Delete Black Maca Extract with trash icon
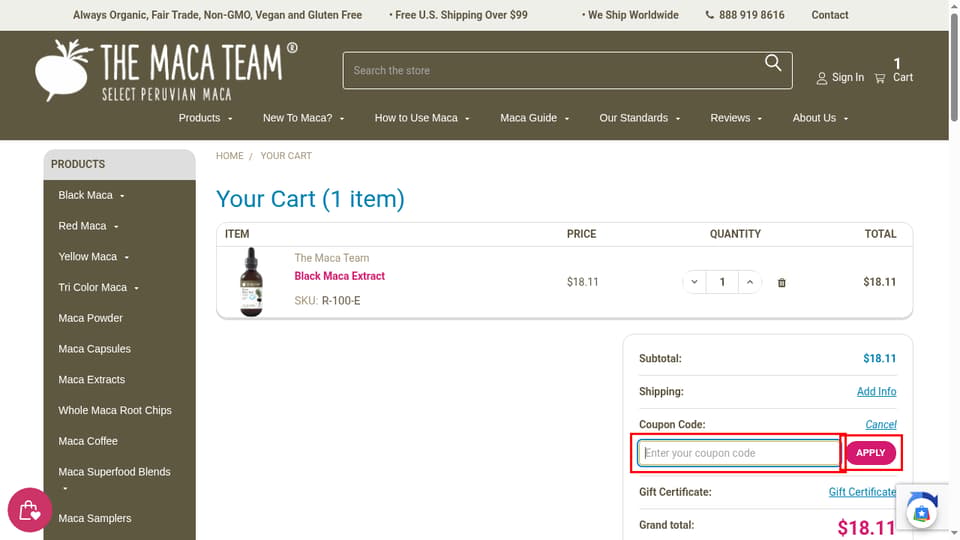Image resolution: width=960 pixels, height=540 pixels. click(781, 282)
